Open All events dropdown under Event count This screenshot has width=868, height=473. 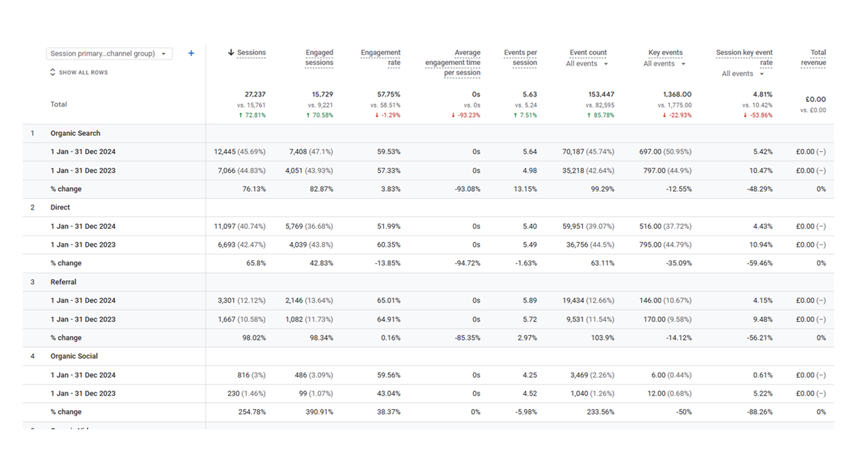coord(587,63)
